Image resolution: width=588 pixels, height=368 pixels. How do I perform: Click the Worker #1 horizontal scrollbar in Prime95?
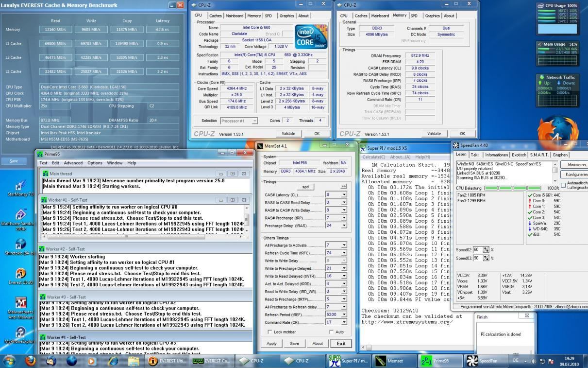pyautogui.click(x=142, y=237)
